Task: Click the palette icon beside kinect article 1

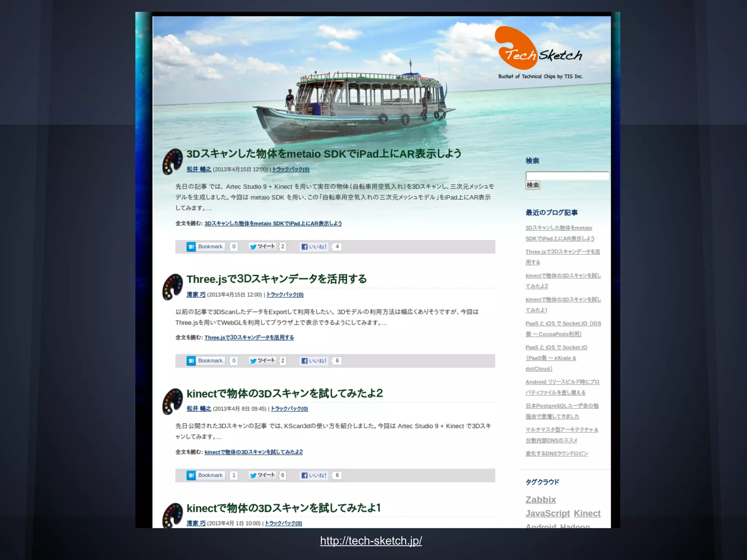Action: [x=173, y=516]
